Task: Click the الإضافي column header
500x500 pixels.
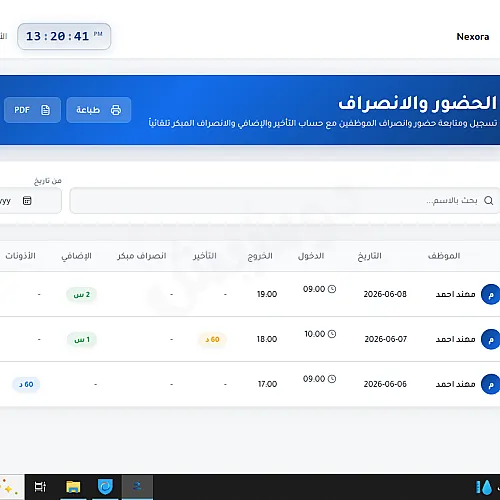Action: 76,256
